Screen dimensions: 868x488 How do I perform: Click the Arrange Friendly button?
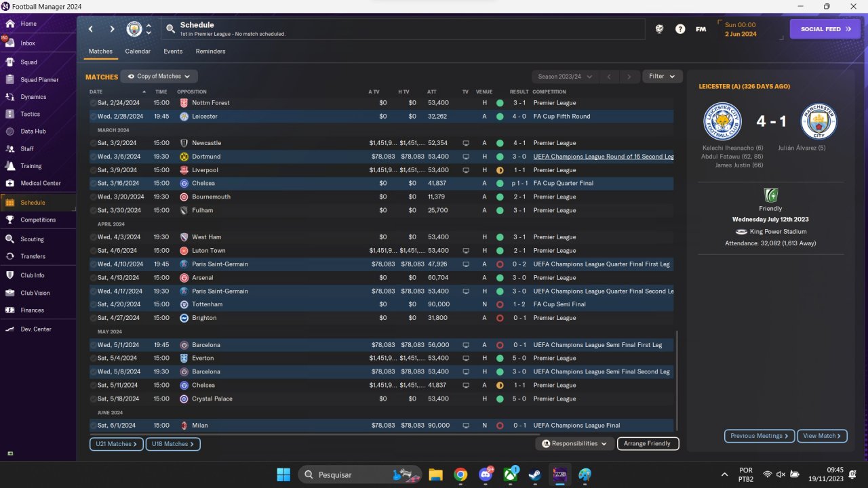point(648,444)
